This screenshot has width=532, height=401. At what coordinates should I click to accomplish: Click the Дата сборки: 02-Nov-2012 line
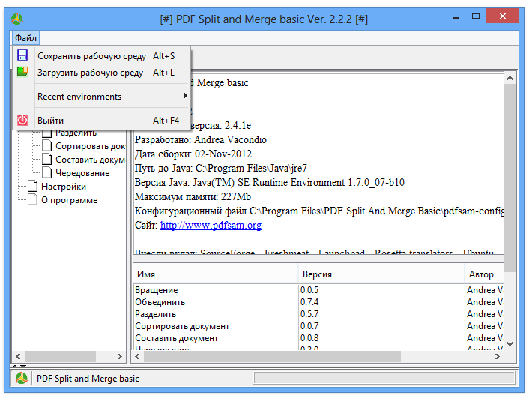pos(193,154)
